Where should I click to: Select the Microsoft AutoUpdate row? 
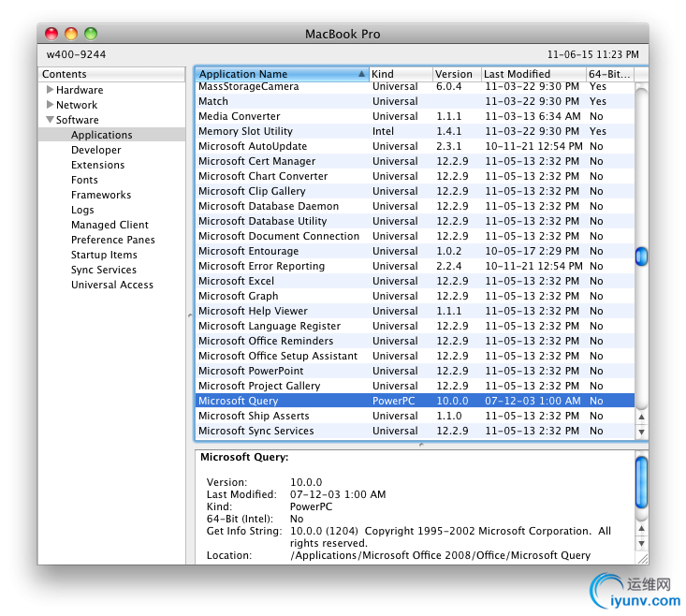click(x=415, y=146)
